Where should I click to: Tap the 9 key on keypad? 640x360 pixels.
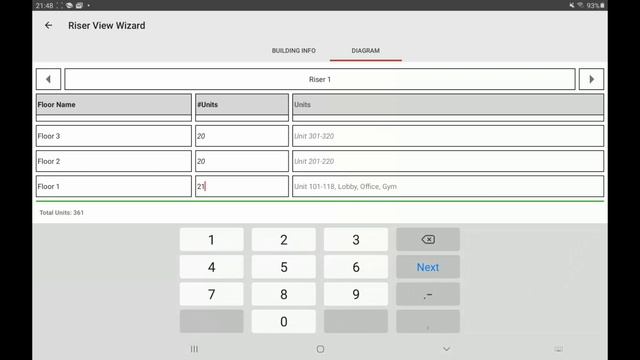[x=356, y=294]
